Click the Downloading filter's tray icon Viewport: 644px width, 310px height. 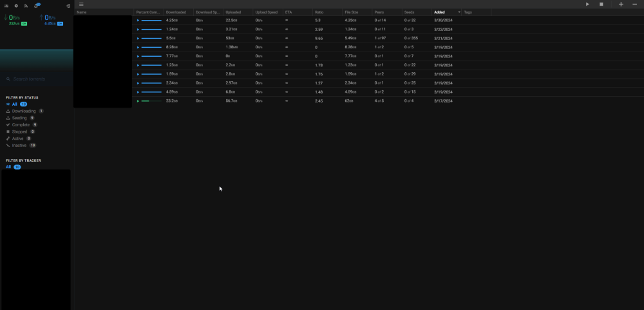[x=8, y=111]
